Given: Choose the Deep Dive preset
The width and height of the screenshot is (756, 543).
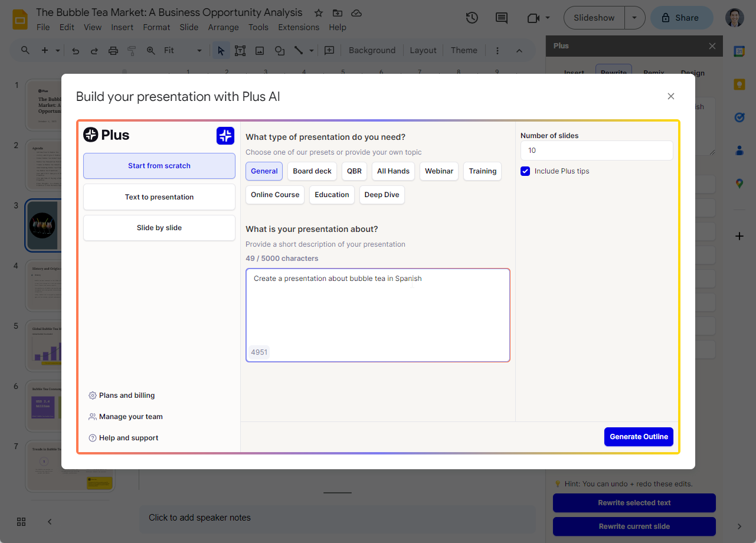Looking at the screenshot, I should point(382,195).
